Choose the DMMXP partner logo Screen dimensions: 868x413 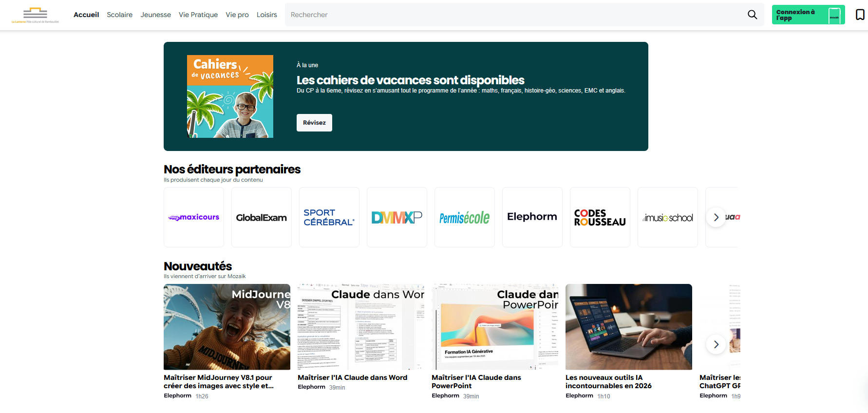397,217
